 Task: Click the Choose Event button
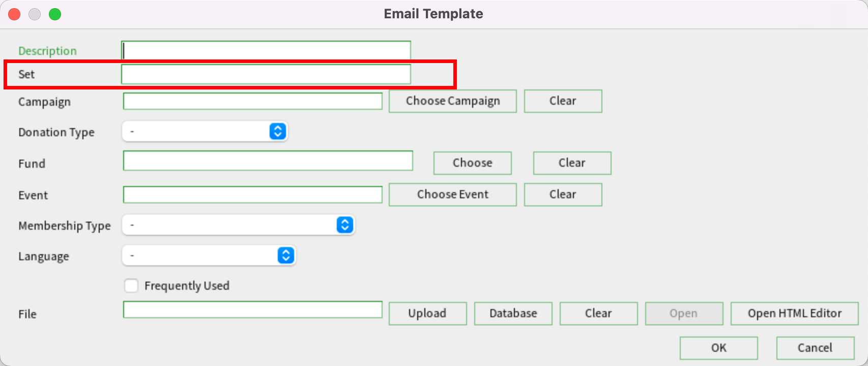(x=452, y=194)
